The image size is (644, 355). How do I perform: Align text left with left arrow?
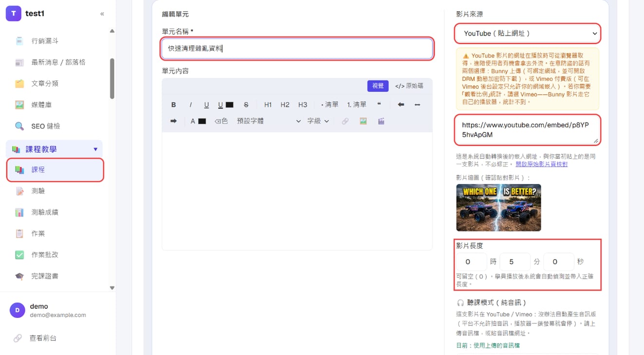pyautogui.click(x=401, y=105)
